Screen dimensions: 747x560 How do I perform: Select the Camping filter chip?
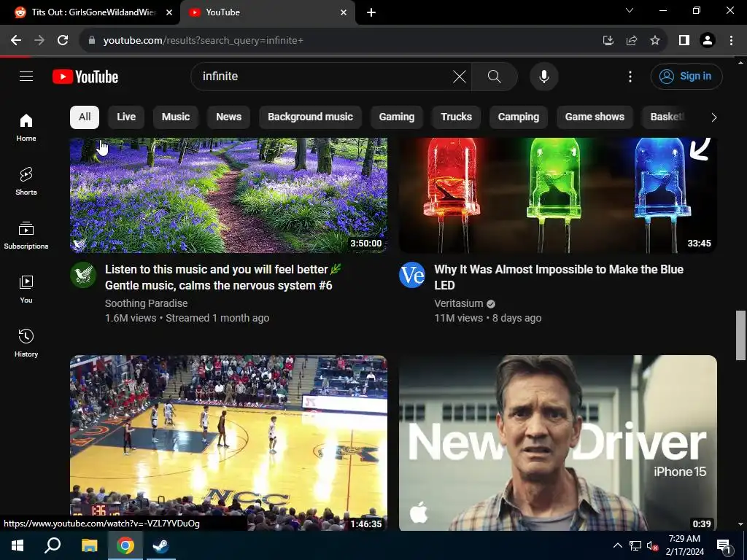519,117
